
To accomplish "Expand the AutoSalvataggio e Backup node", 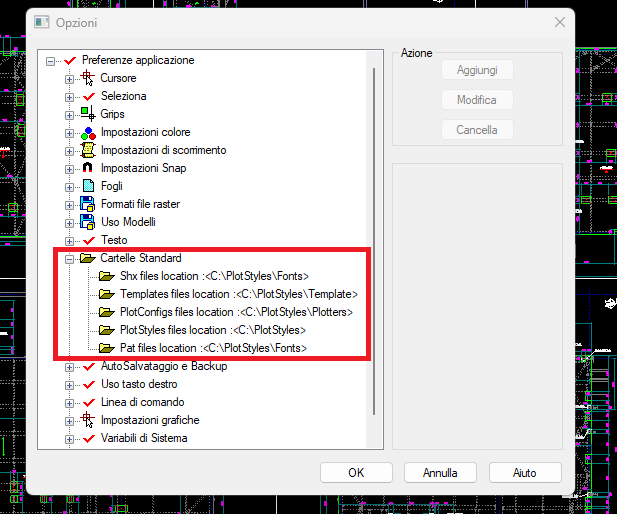I will pos(70,366).
